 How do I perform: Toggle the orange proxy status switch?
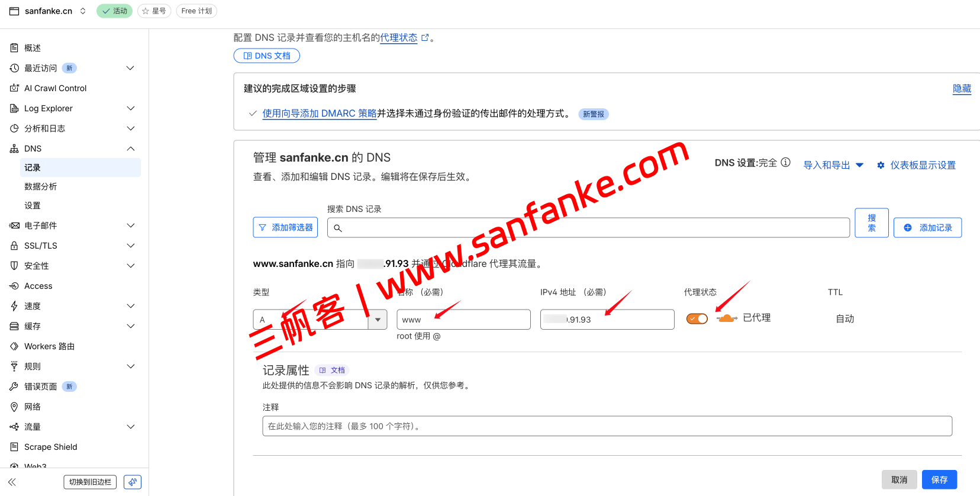click(697, 318)
